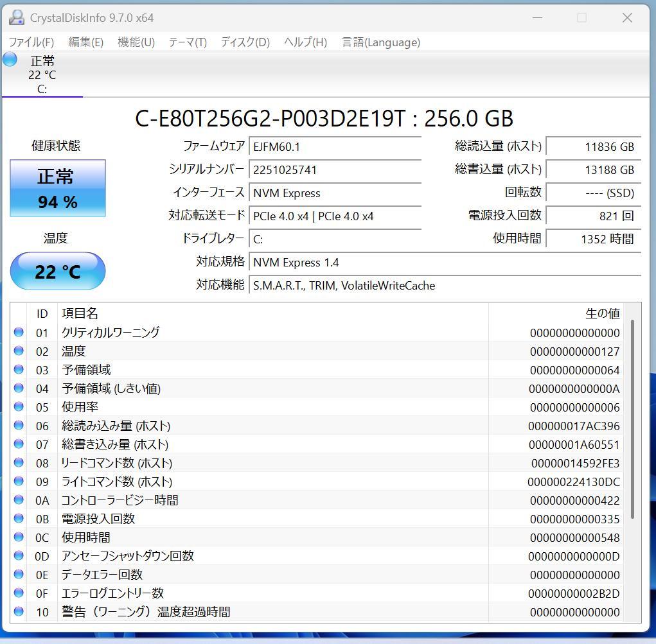Screen dimensions: 656x644
Task: Open the 言語(Language) menu
Action: tap(381, 42)
